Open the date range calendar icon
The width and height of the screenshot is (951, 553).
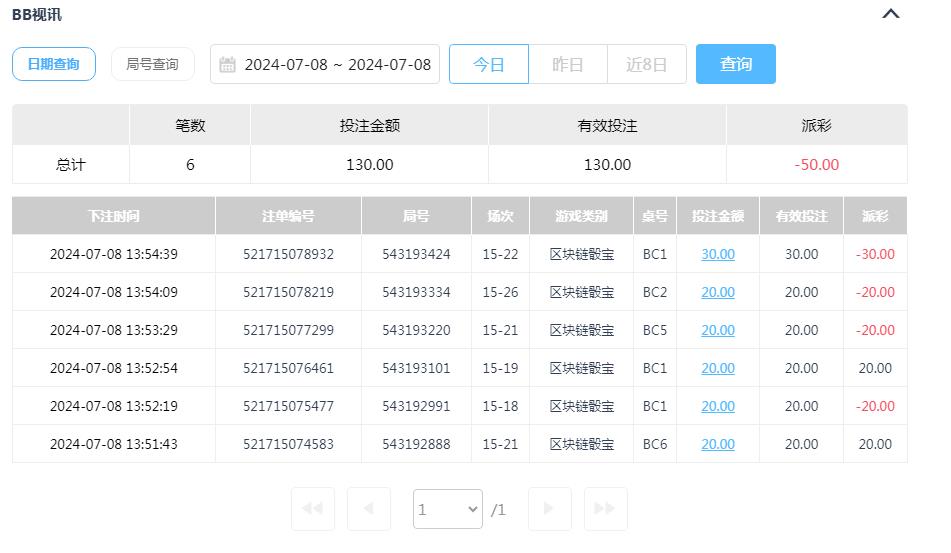[227, 64]
